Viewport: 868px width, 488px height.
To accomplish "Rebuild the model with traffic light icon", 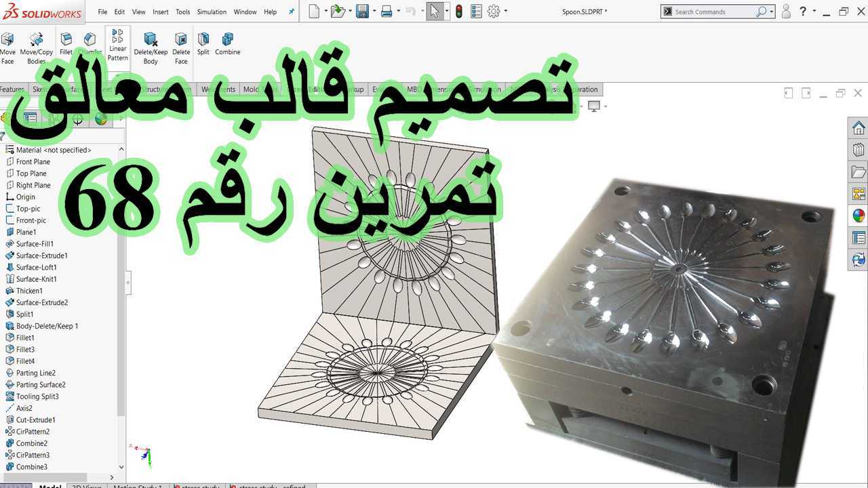I will [x=458, y=12].
